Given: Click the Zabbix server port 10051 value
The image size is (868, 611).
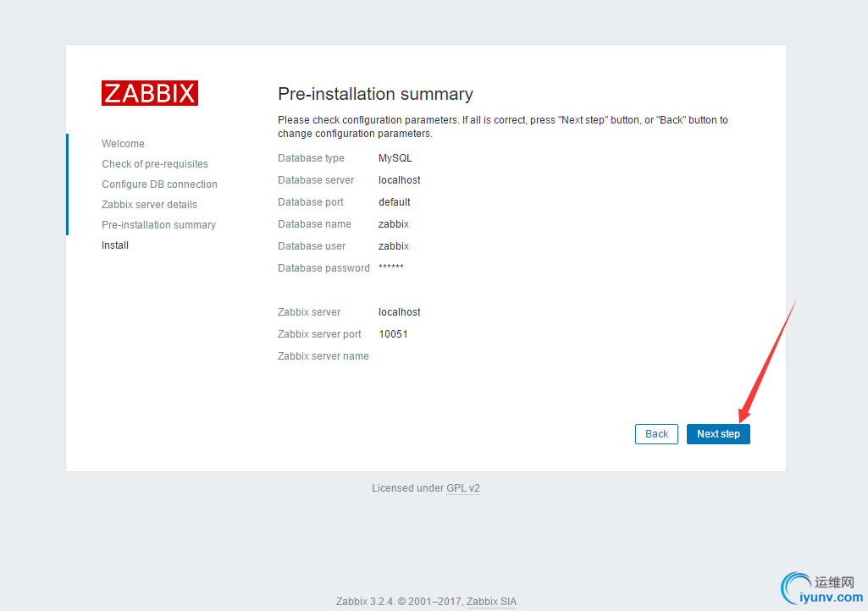Looking at the screenshot, I should click(393, 334).
